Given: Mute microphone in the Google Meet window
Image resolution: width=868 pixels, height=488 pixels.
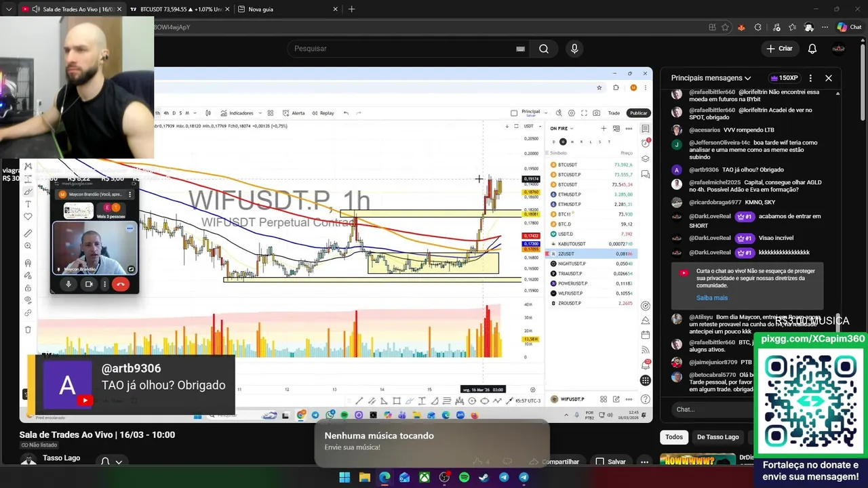Looking at the screenshot, I should pyautogui.click(x=68, y=284).
